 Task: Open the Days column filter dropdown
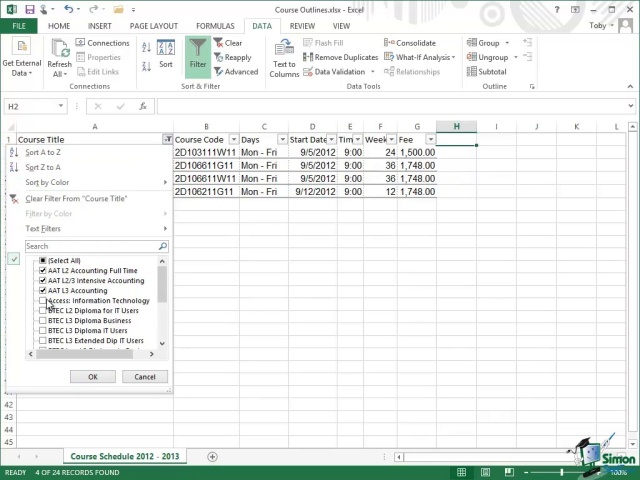click(282, 140)
